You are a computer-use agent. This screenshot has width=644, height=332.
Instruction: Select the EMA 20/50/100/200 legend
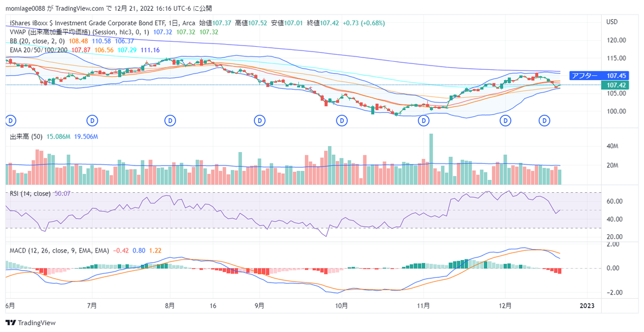pyautogui.click(x=39, y=49)
